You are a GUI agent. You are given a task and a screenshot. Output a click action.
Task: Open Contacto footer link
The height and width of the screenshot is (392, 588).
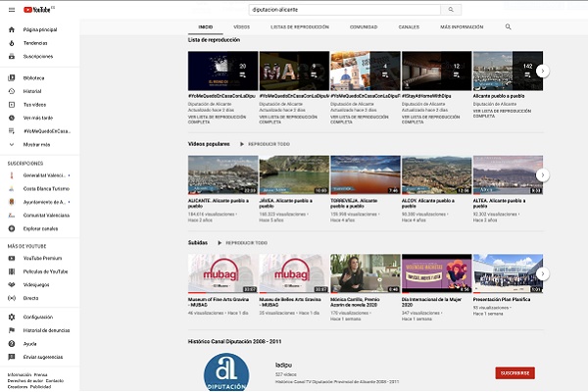pos(55,381)
